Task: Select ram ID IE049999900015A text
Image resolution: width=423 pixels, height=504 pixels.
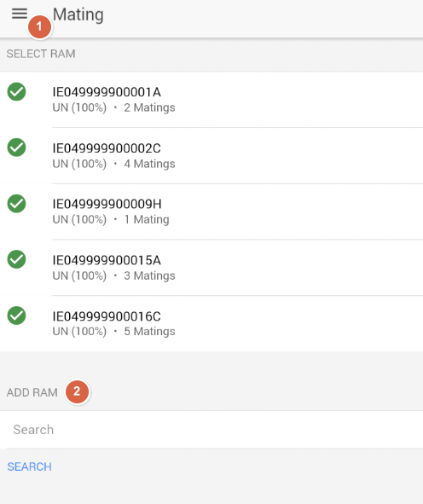Action: tap(107, 260)
